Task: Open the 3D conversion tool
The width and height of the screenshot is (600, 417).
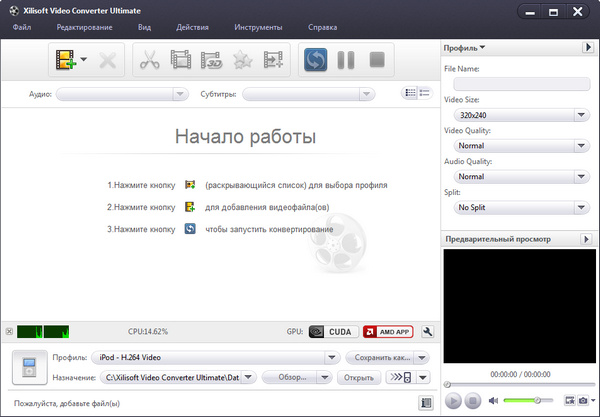Action: point(211,61)
